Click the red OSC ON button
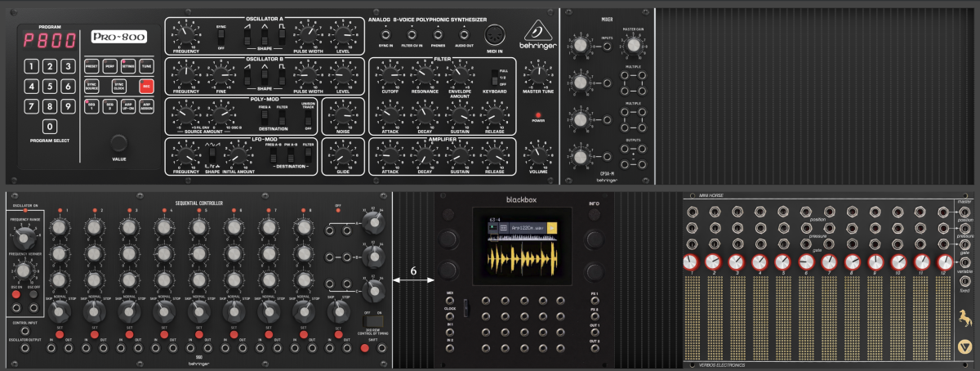The height and width of the screenshot is (371, 980). pyautogui.click(x=16, y=294)
